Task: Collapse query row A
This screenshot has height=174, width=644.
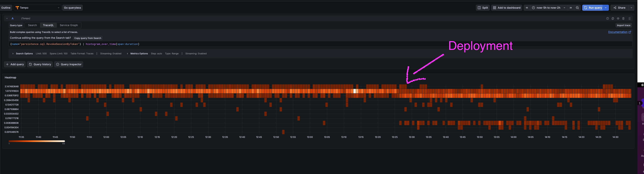Action: pos(7,19)
